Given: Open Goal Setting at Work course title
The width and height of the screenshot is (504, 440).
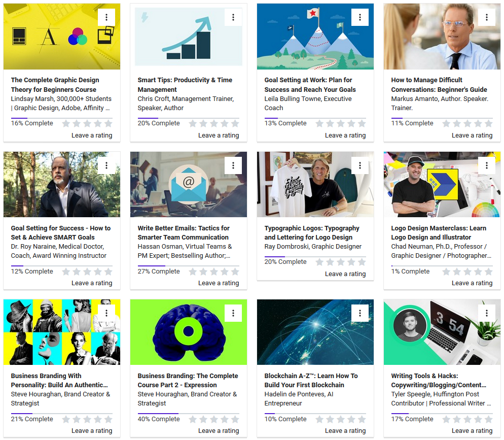Looking at the screenshot, I should click(310, 85).
